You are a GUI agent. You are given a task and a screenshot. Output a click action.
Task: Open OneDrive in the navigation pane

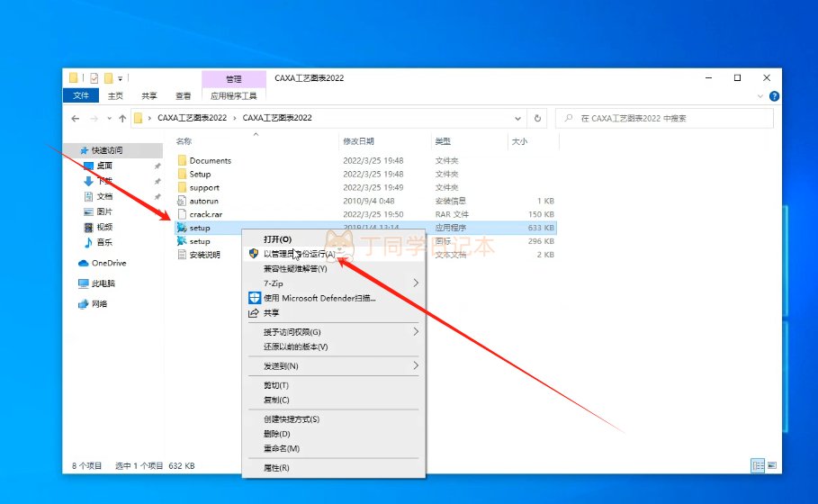pos(108,263)
